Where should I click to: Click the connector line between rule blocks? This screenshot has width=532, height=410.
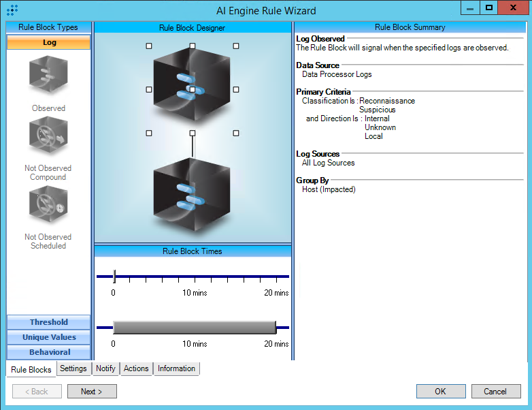193,146
